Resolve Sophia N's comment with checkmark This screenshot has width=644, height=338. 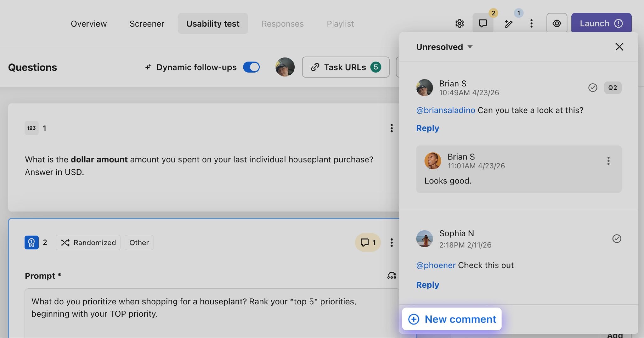pos(616,239)
